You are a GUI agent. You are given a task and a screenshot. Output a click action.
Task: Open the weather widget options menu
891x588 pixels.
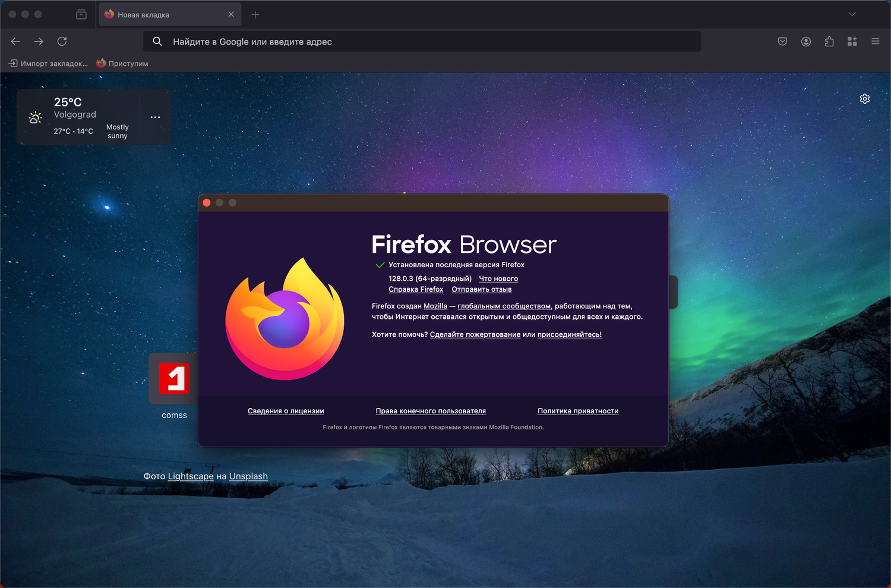pos(155,117)
